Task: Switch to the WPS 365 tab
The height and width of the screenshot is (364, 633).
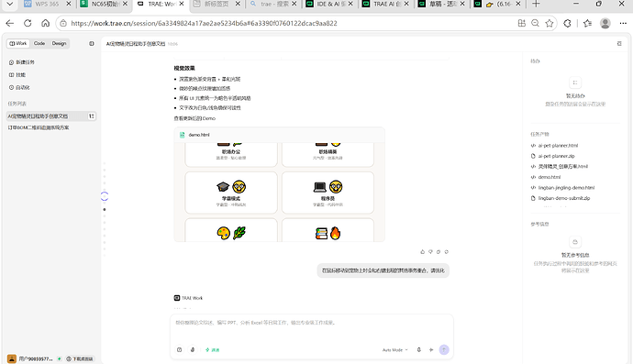Action: 47,4
